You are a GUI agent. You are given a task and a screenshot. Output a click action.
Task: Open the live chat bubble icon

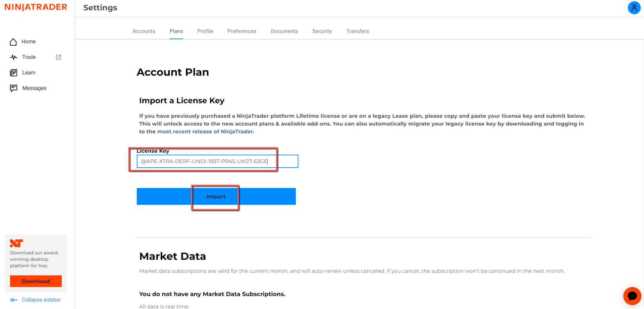[x=632, y=296]
